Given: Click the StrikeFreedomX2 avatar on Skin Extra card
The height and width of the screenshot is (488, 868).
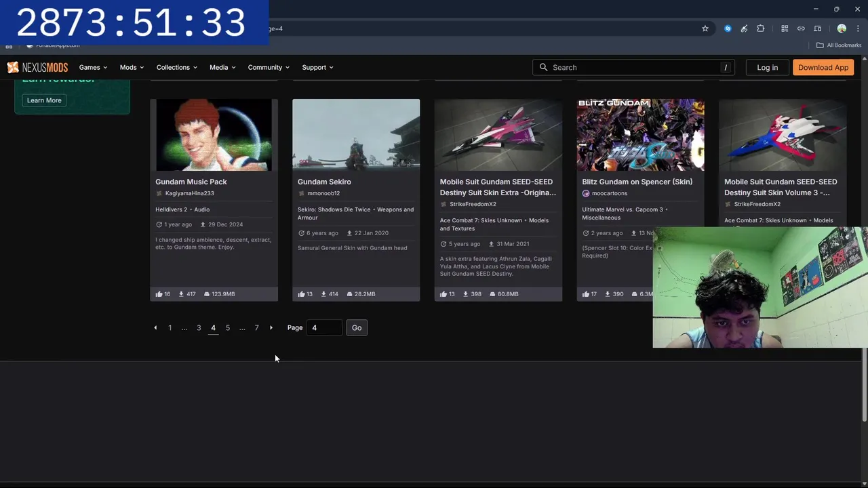Looking at the screenshot, I should coord(443,204).
